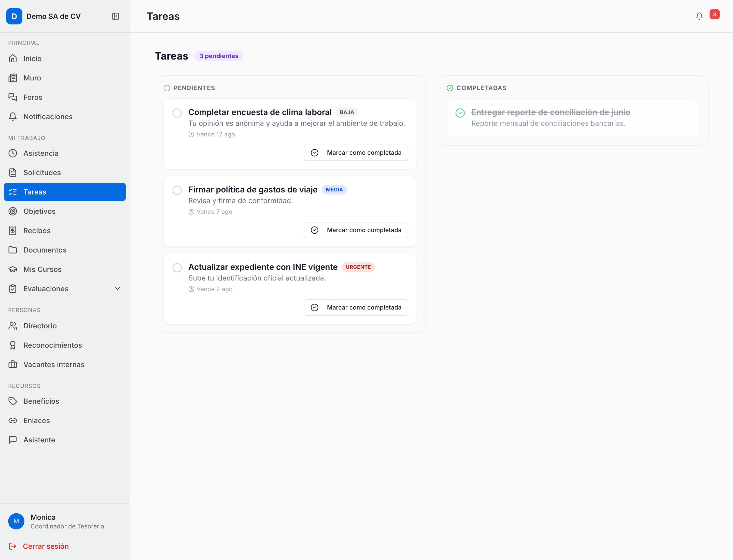
Task: Open the Directorio page
Action: [x=65, y=326]
